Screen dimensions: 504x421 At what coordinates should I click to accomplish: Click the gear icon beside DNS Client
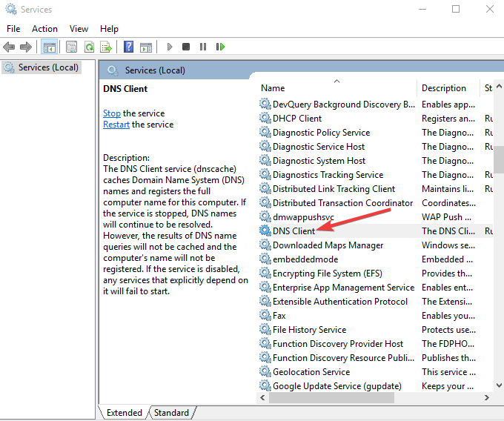pyautogui.click(x=265, y=231)
